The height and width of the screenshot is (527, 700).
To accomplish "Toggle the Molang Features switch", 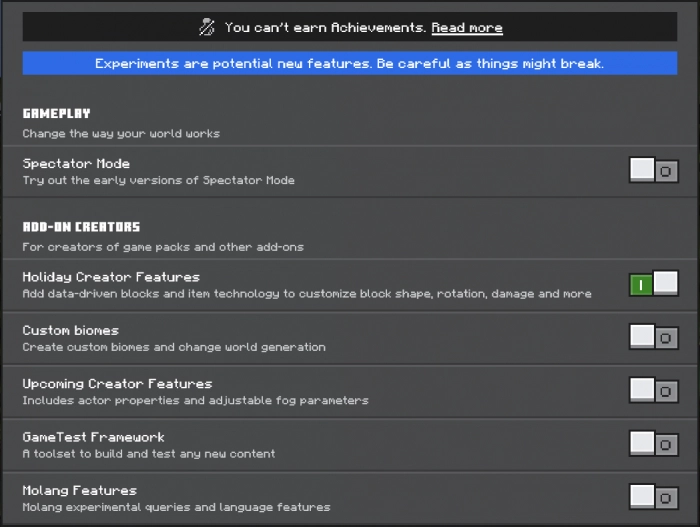I will (654, 497).
